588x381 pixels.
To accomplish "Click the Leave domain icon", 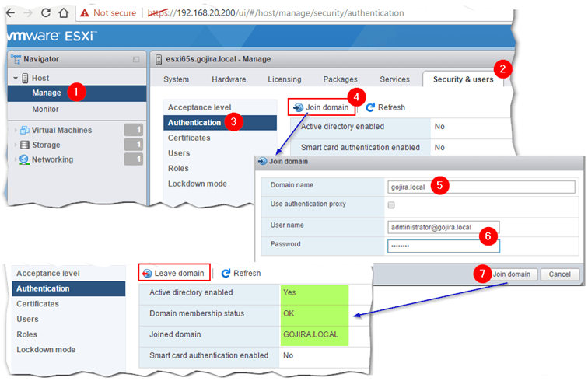I will tap(147, 274).
